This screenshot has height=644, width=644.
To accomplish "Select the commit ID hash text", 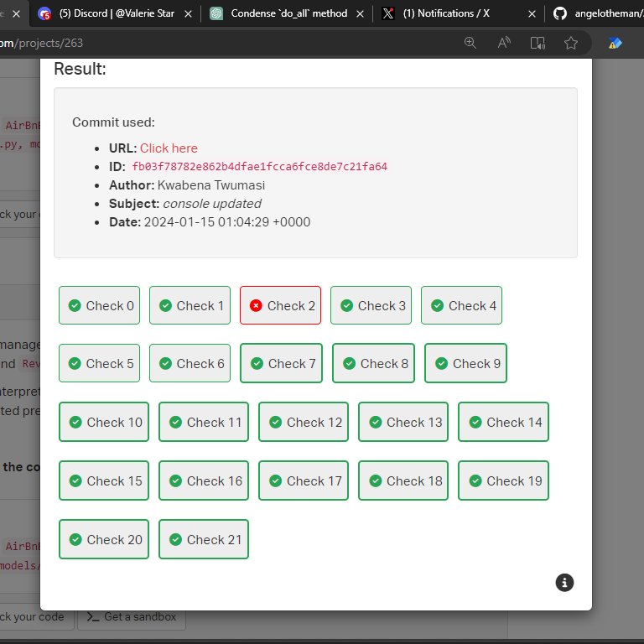I will click(x=260, y=166).
